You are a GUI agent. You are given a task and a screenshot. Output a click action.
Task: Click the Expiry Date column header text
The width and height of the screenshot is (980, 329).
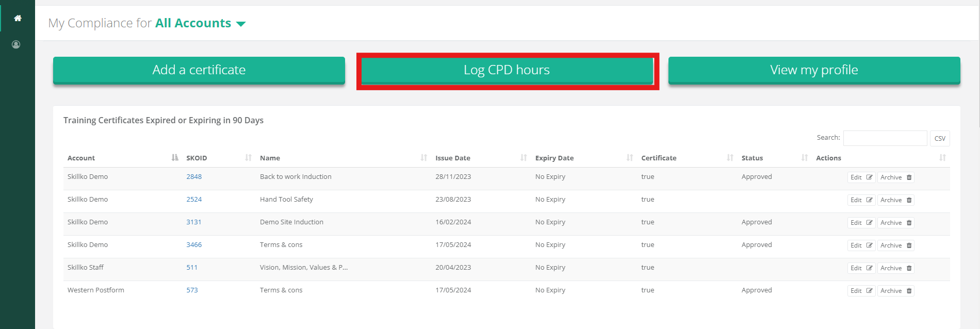tap(554, 158)
